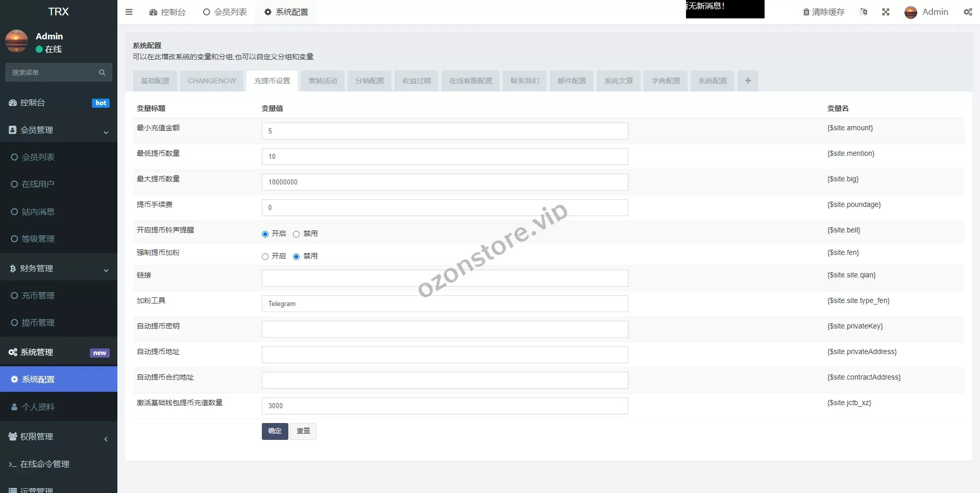Click the hamburger menu toggle icon
The height and width of the screenshot is (493, 980).
pyautogui.click(x=129, y=12)
